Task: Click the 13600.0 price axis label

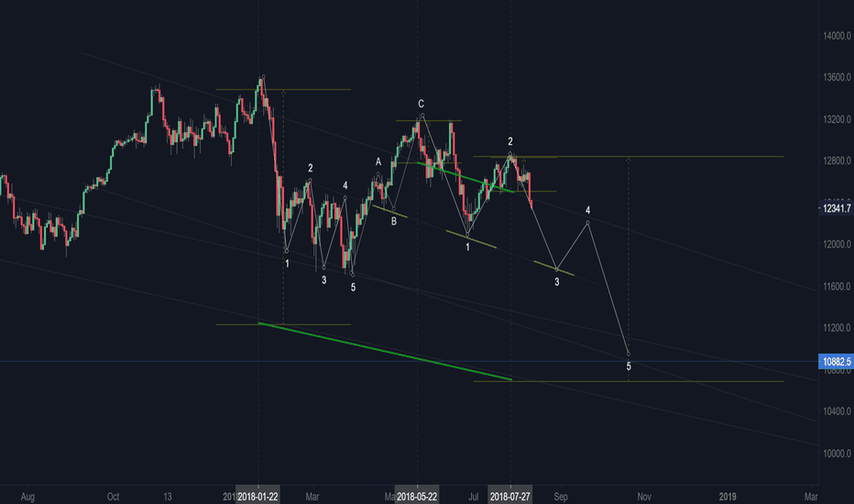Action: point(837,77)
